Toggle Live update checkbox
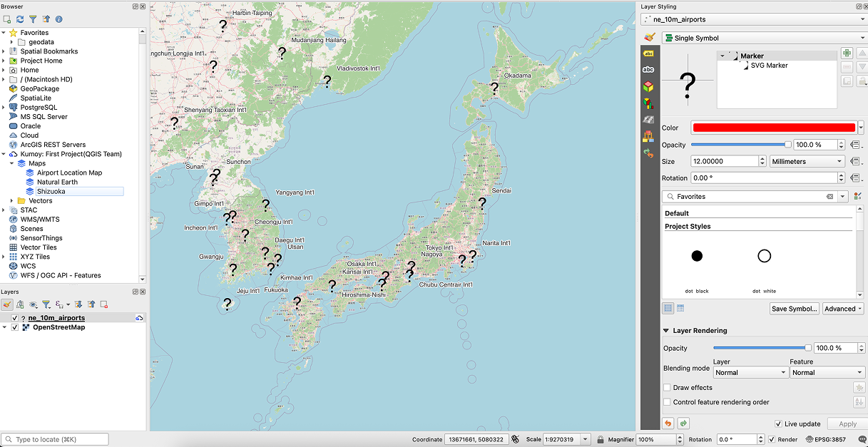The height and width of the screenshot is (447, 868). tap(778, 423)
